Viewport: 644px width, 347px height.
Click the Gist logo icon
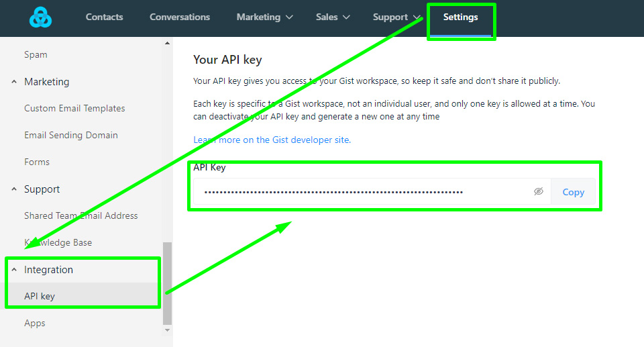click(41, 17)
